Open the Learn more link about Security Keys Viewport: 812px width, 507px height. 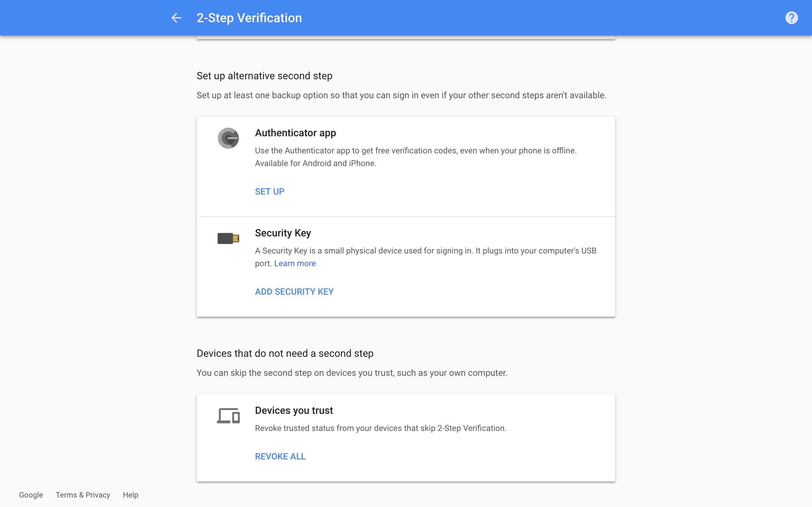295,263
